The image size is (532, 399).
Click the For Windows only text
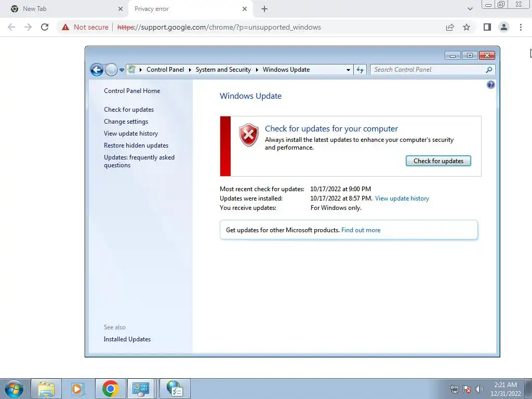click(x=336, y=208)
